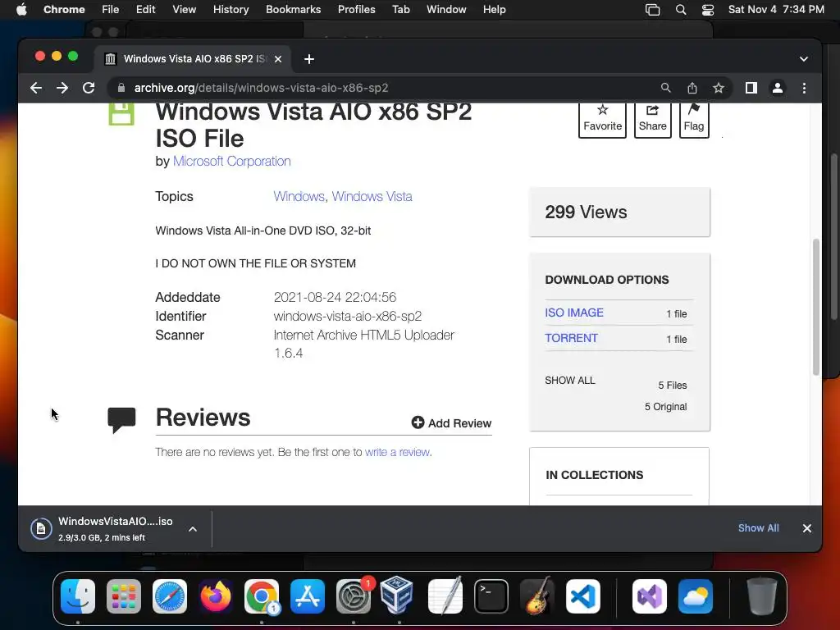Click the write a review link
This screenshot has width=840, height=630.
coord(397,452)
